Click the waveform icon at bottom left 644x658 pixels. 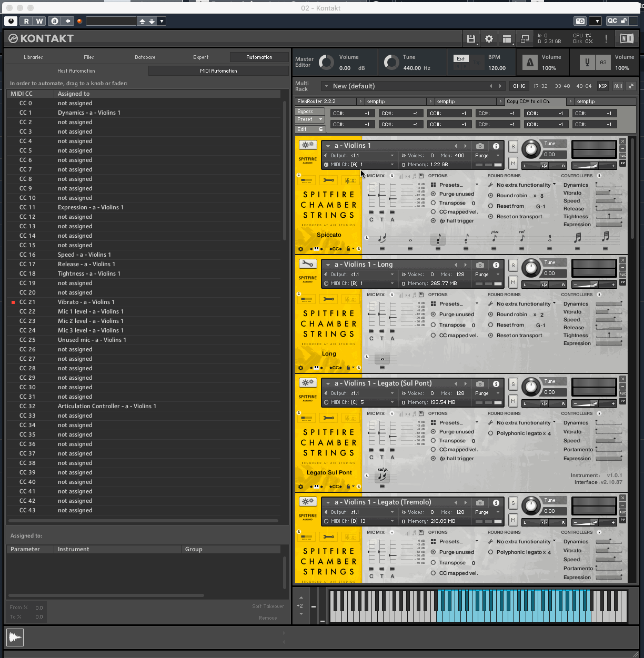[x=15, y=637]
